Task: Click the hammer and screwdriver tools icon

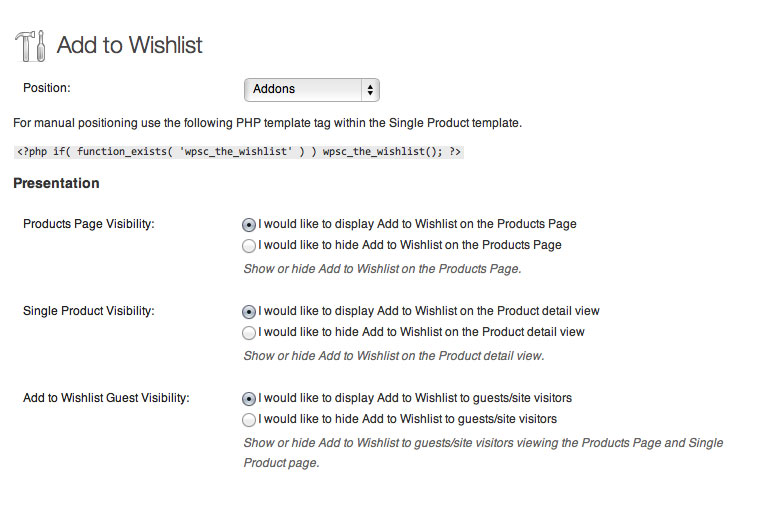Action: tap(30, 46)
